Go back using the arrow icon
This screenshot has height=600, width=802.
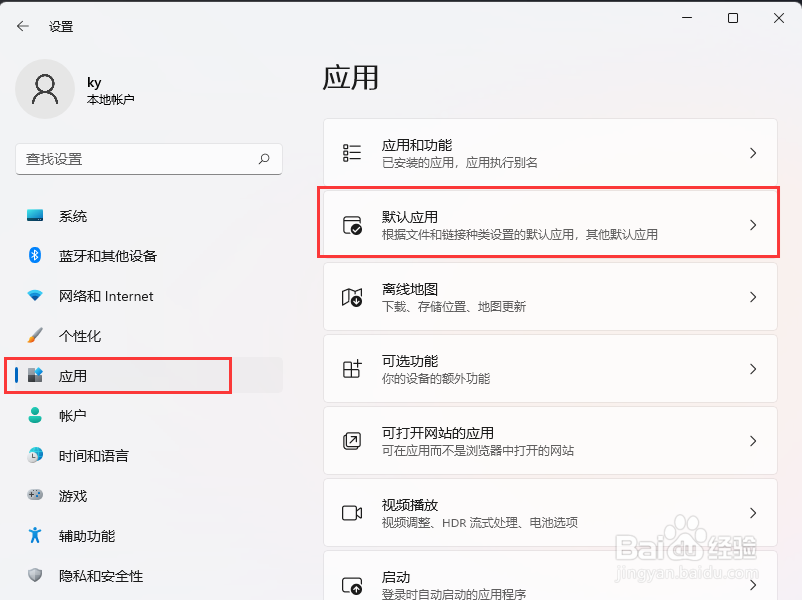click(x=23, y=26)
